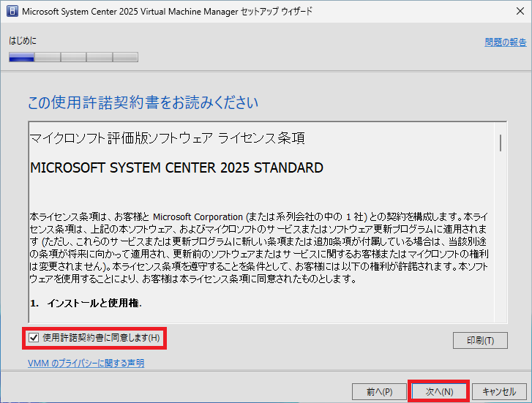Click the license text scrollbar thumb
The width and height of the screenshot is (532, 403).
tap(501, 143)
